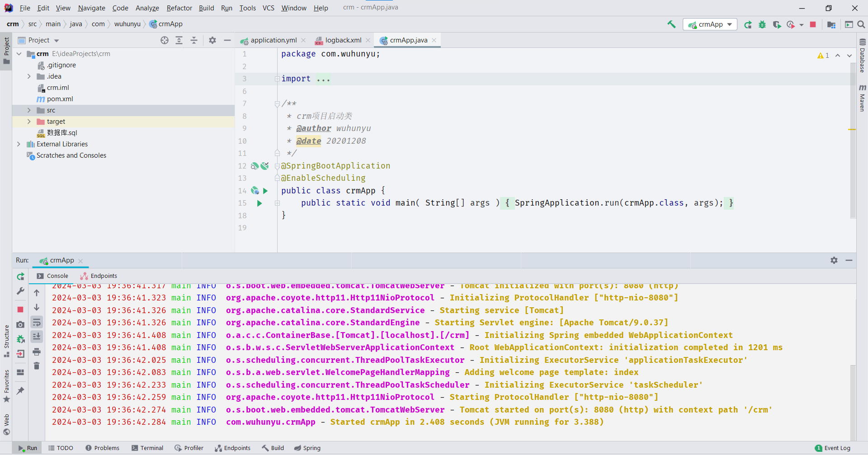
Task: Click wuhunyu breadcrumb in navigation bar
Action: [x=127, y=24]
